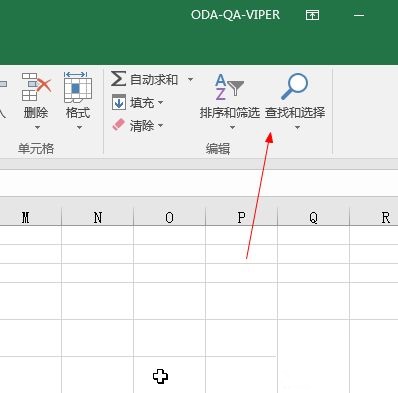Image resolution: width=398 pixels, height=393 pixels.
Task: Expand the 排序和筛选 dropdown arrow
Action: [232, 127]
